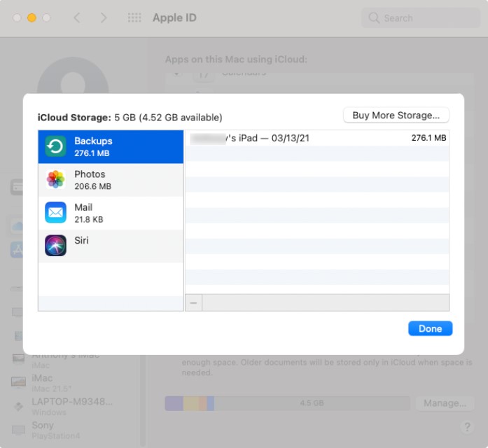
Task: Click the Mail envelope icon
Action: [55, 213]
